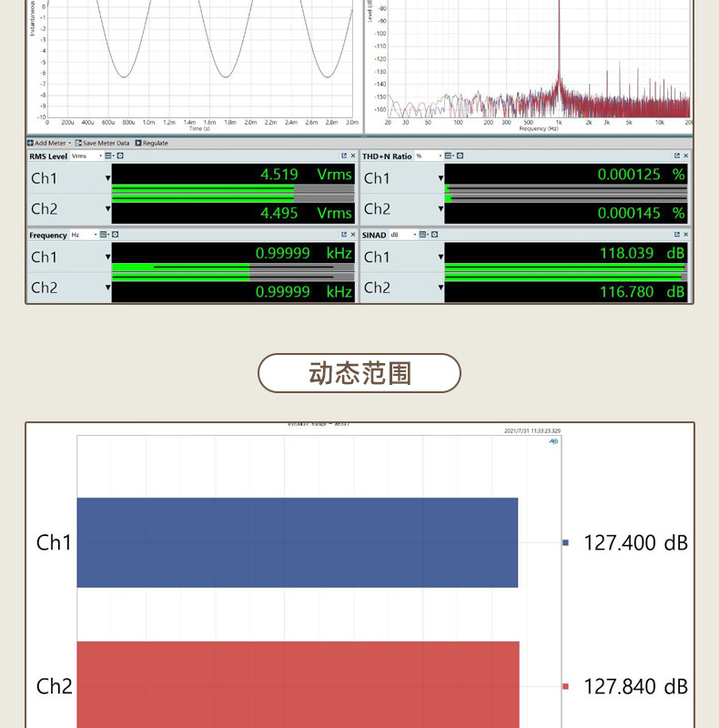Open the SINAD meter settings menu icon
719x728 pixels.
(423, 235)
